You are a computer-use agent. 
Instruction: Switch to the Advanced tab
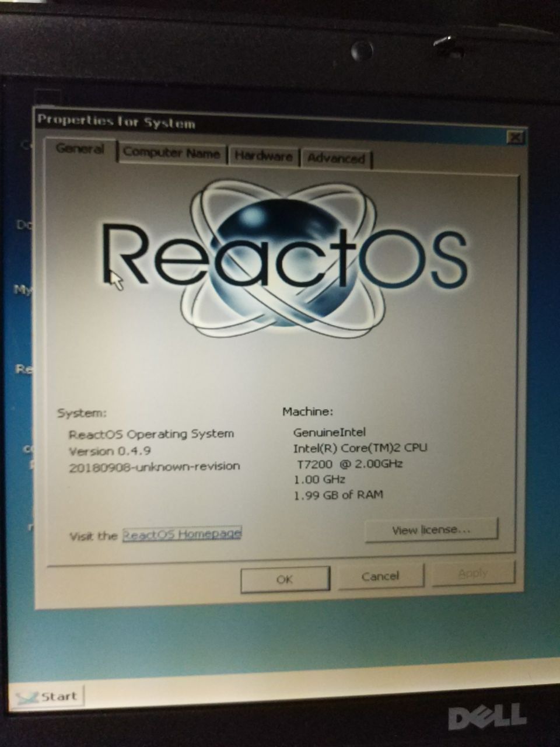tap(337, 158)
